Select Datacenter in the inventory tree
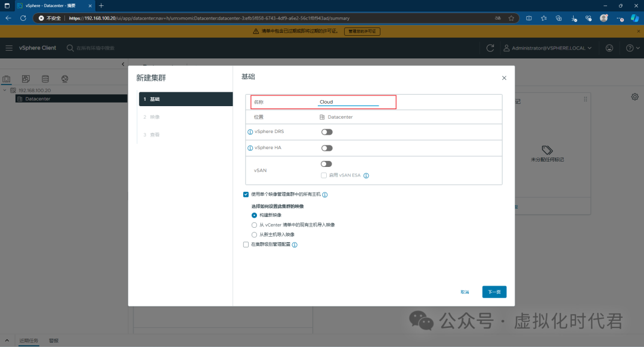This screenshot has width=644, height=347. [38, 99]
